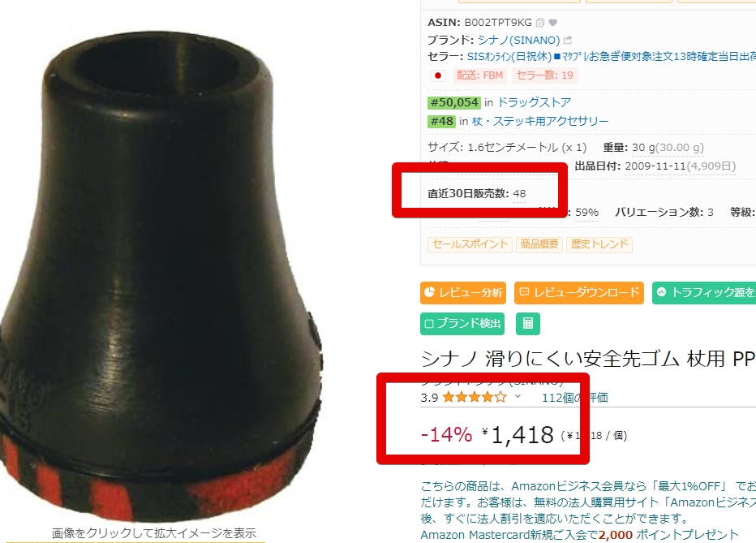
Task: Click the セラー数: 19 tag
Action: tap(545, 75)
